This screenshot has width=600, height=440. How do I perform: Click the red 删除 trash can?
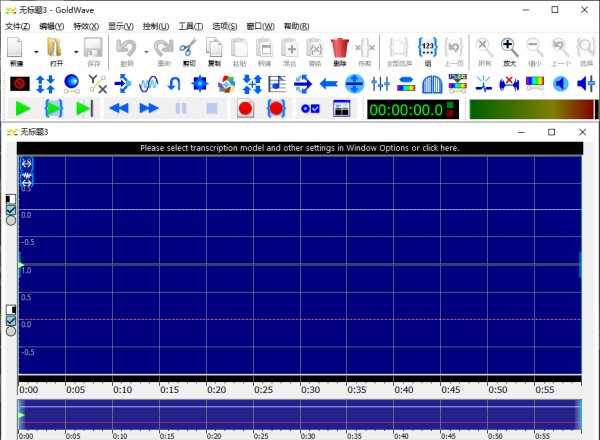[340, 48]
